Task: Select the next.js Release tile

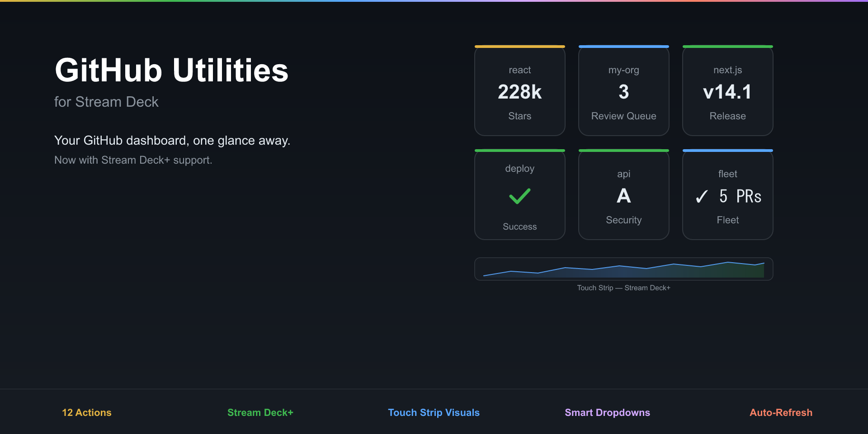Action: [x=728, y=90]
